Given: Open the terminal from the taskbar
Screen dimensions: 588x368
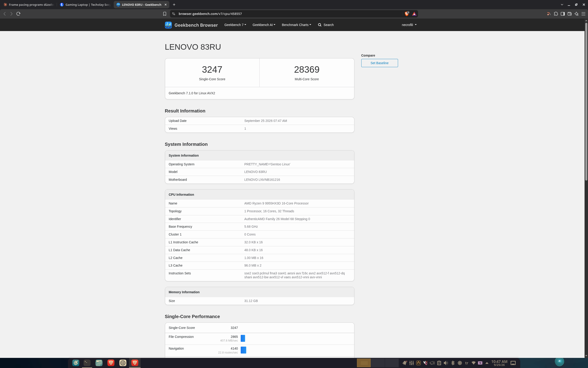Looking at the screenshot, I should click(x=87, y=363).
